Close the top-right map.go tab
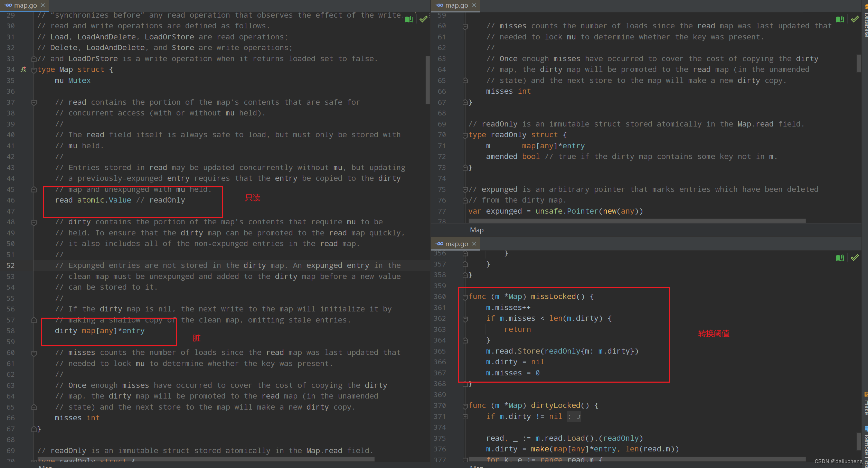This screenshot has width=868, height=468. (x=474, y=5)
